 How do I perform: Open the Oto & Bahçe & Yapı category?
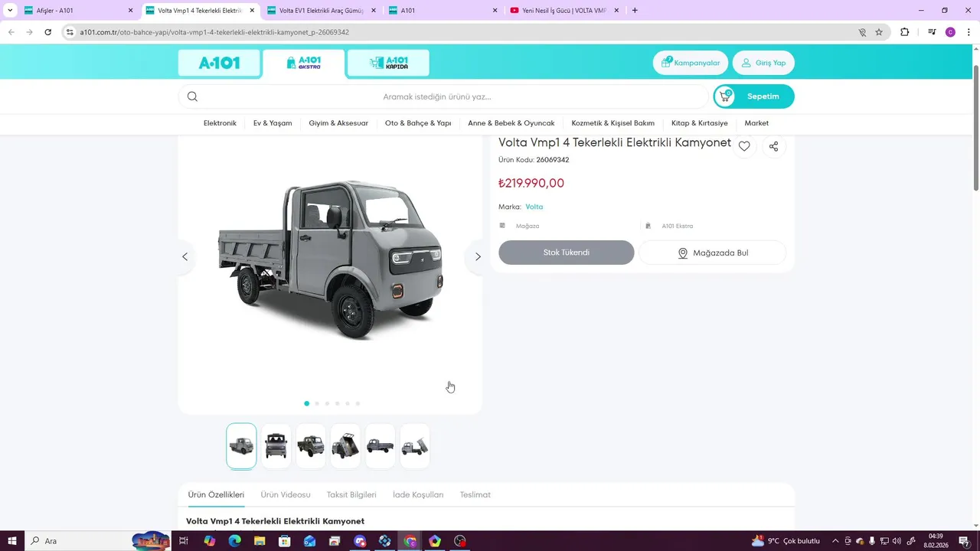pos(418,123)
